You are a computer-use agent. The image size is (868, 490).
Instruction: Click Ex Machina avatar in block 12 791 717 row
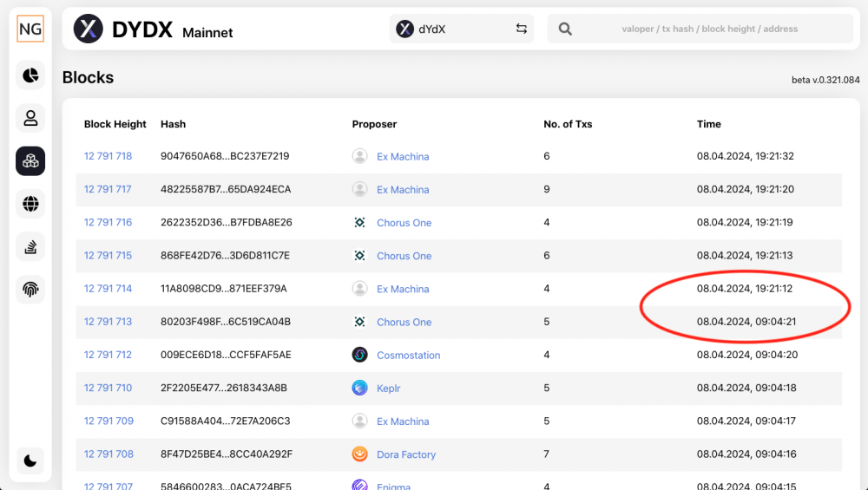click(x=360, y=189)
